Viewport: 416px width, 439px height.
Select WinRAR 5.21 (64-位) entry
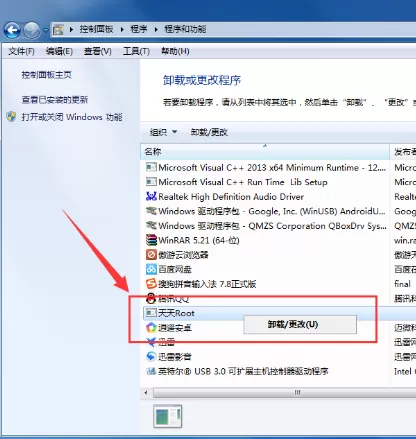(199, 240)
